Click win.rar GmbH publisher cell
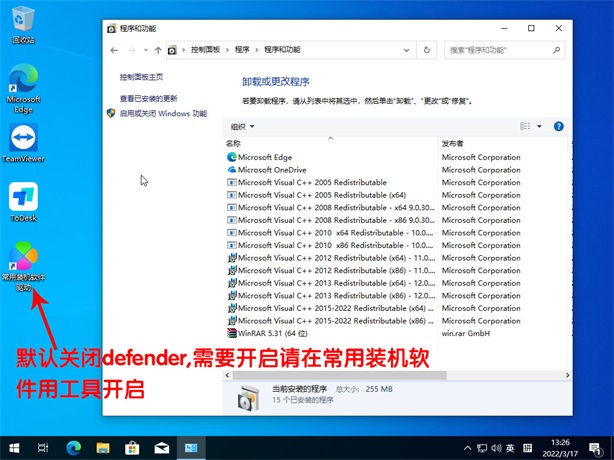Image resolution: width=614 pixels, height=460 pixels. pos(466,333)
